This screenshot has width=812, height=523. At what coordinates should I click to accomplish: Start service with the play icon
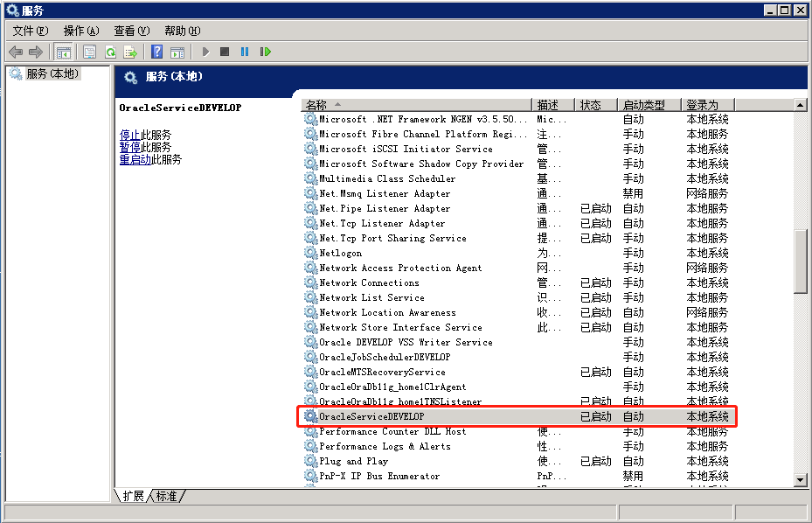point(205,52)
